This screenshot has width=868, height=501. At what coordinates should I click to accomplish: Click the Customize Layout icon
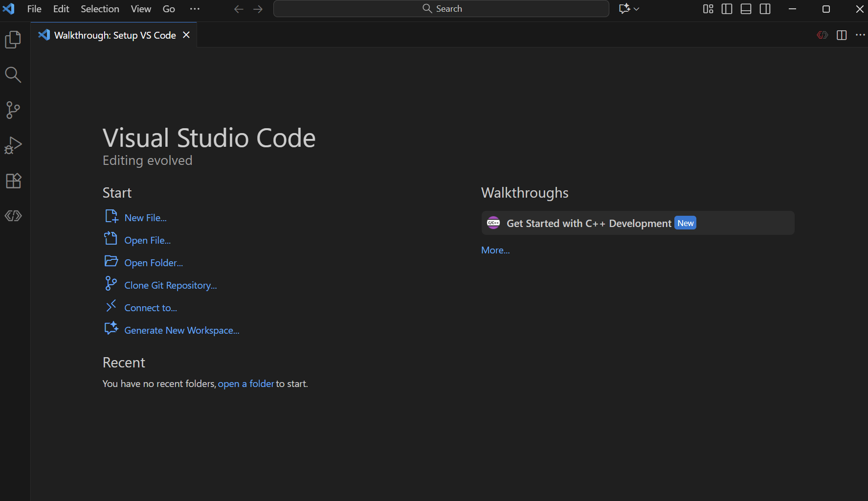click(x=708, y=9)
